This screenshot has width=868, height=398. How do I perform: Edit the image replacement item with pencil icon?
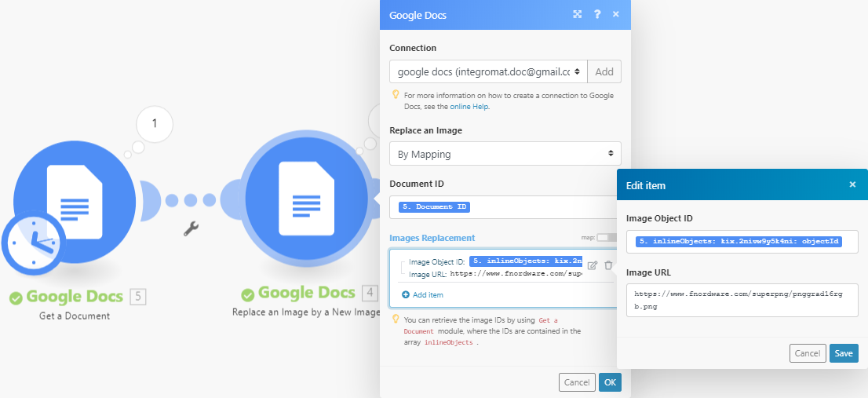point(593,265)
